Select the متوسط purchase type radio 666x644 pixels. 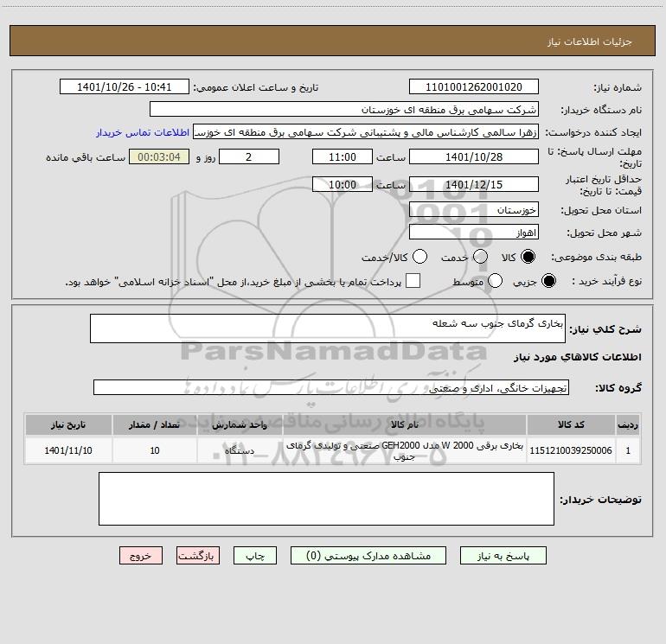click(495, 281)
